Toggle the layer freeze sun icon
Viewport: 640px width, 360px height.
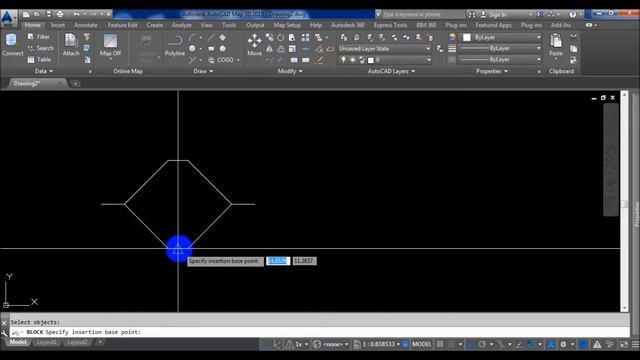coord(352,60)
